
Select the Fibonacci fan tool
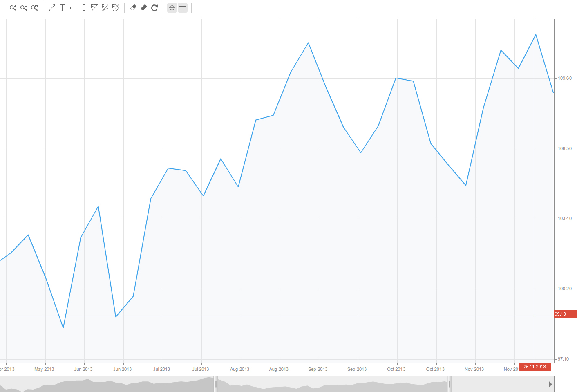point(105,7)
